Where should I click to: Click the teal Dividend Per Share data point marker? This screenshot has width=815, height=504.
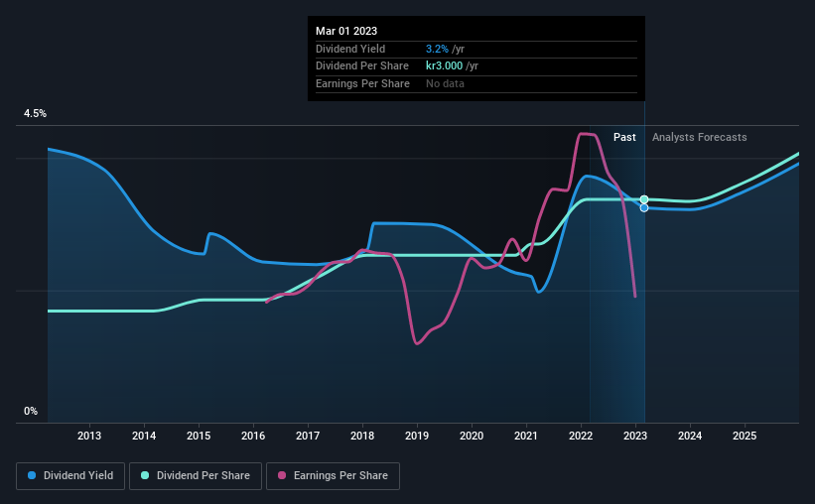tap(644, 199)
